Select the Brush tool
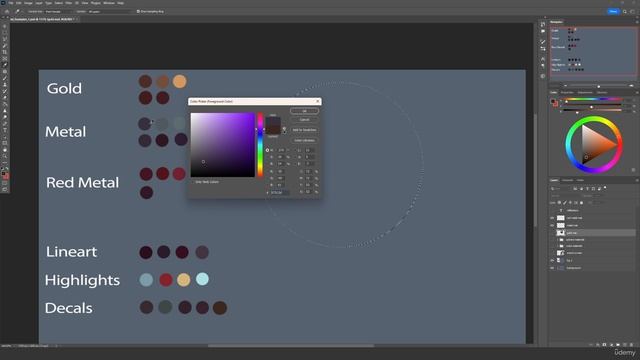 [5, 78]
